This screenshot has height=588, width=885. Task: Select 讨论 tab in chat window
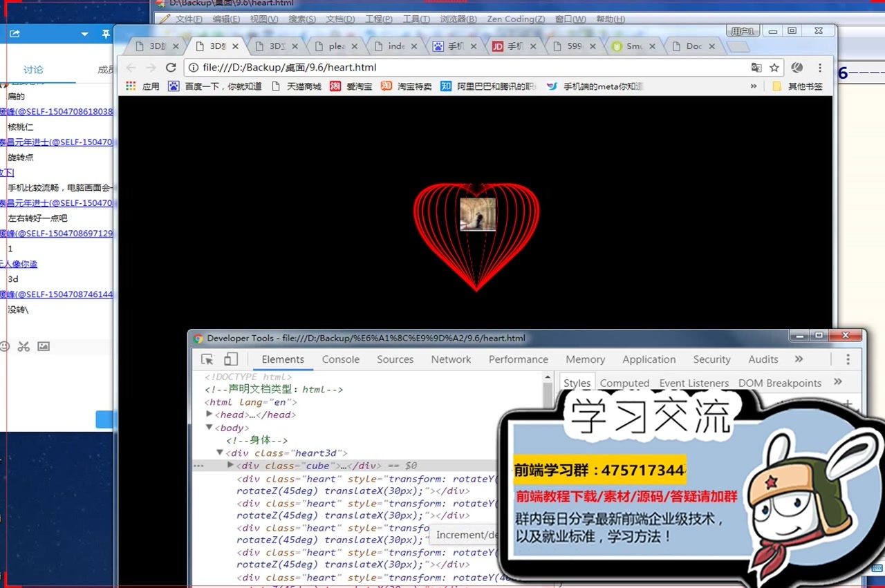point(33,69)
